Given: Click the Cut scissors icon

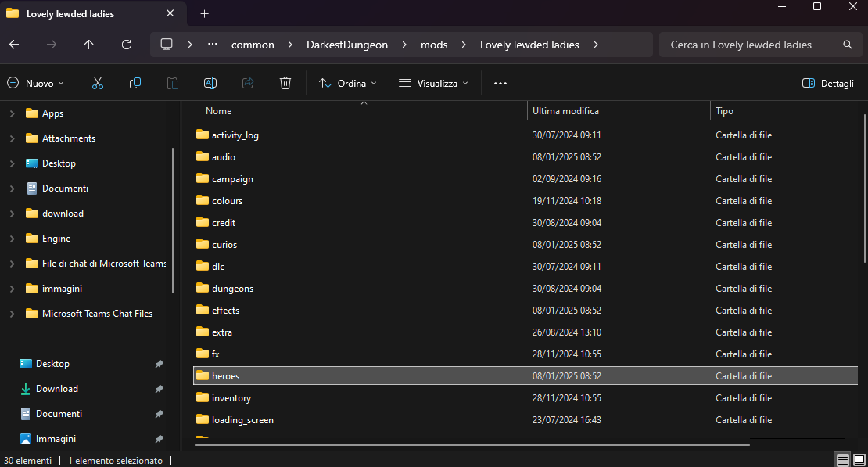Looking at the screenshot, I should [98, 83].
